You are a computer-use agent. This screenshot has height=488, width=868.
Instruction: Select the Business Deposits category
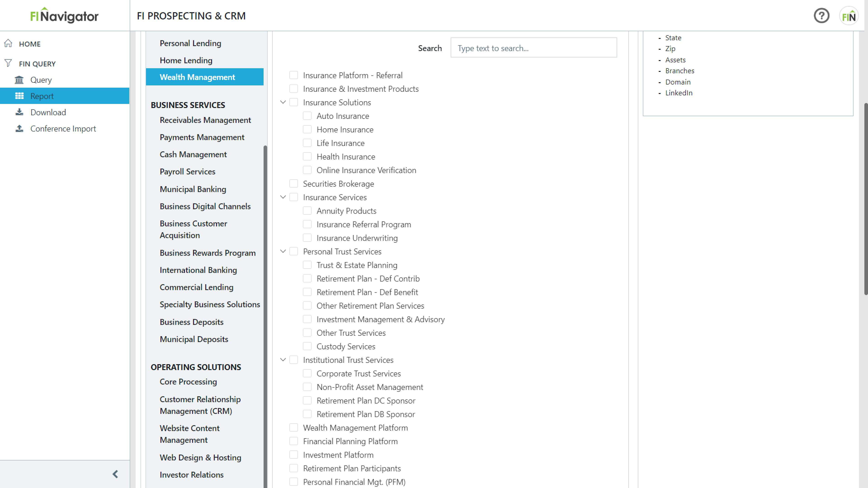click(191, 322)
